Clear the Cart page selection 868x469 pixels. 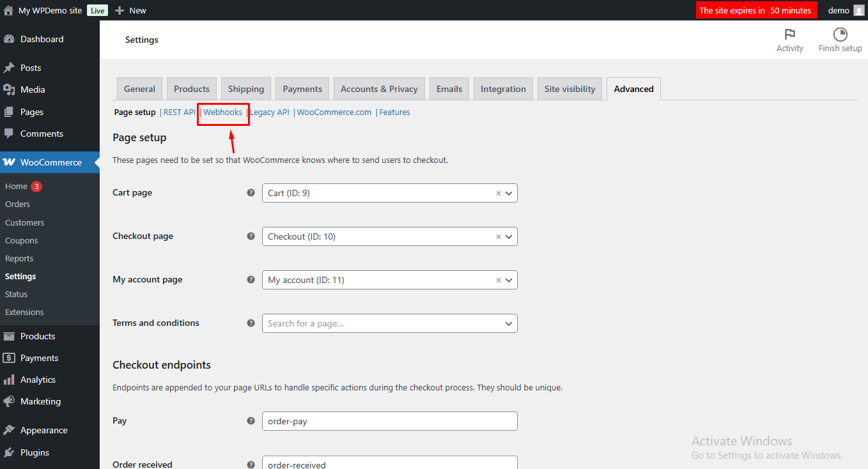coord(499,193)
